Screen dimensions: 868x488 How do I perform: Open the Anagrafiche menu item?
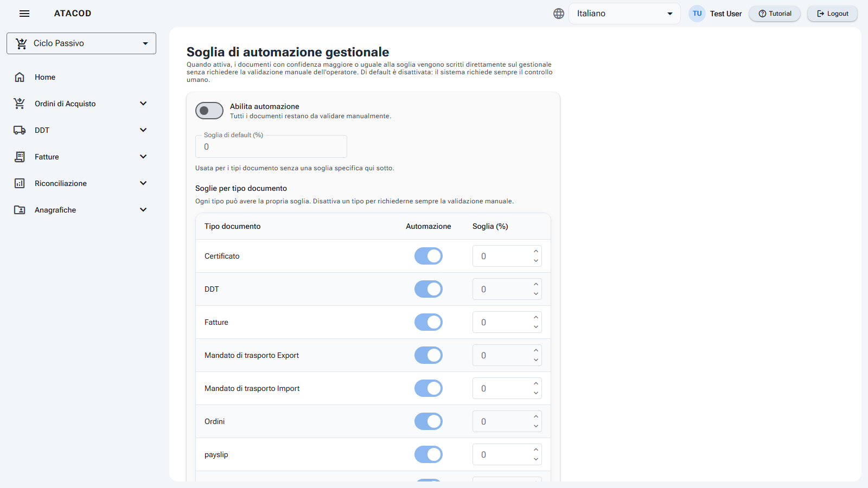pyautogui.click(x=81, y=210)
